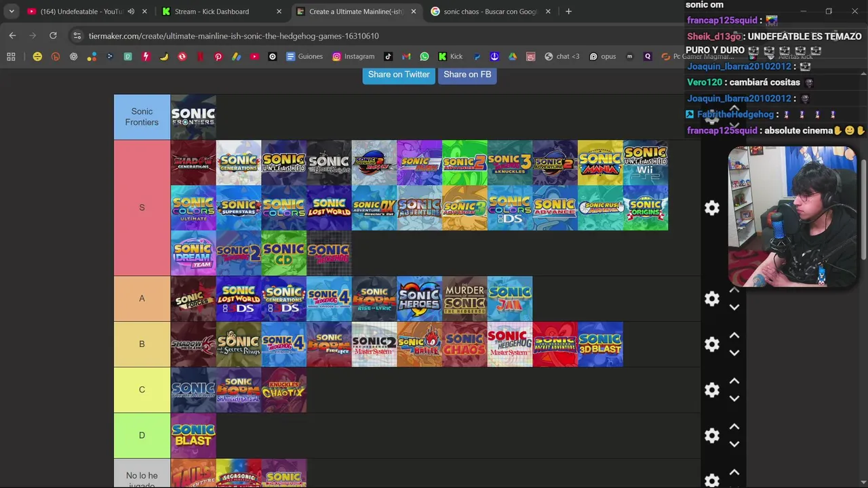
Task: Open settings gear for the D tier row
Action: tap(711, 435)
